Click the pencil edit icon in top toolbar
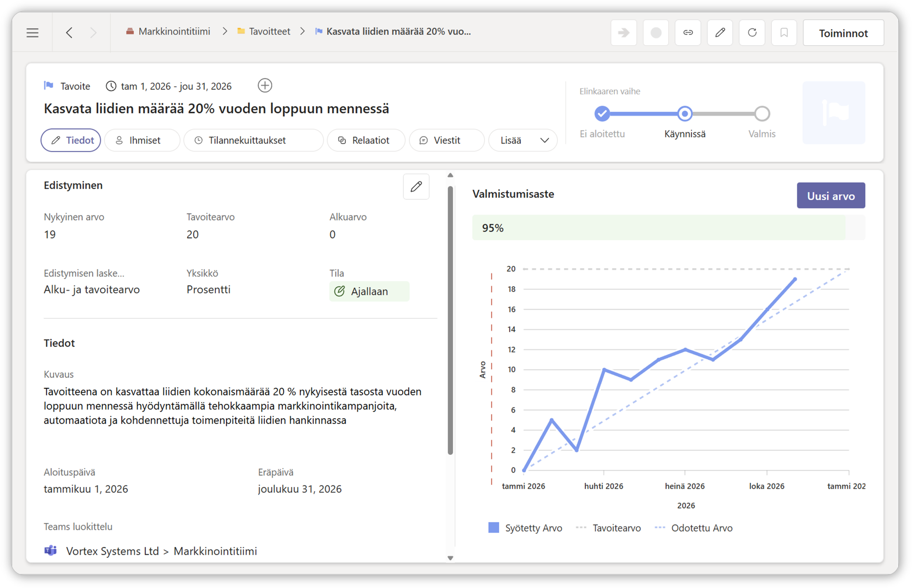Screen dimensions: 912x588 click(x=720, y=33)
